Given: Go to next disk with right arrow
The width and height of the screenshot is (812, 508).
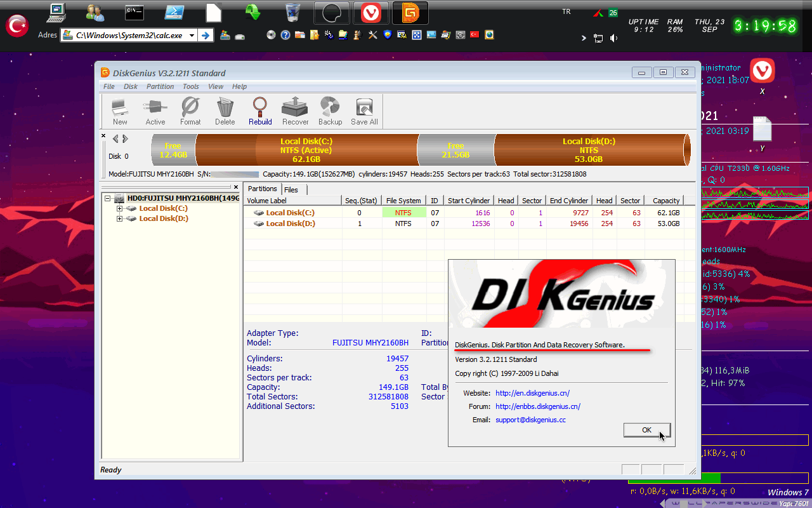Looking at the screenshot, I should point(126,138).
